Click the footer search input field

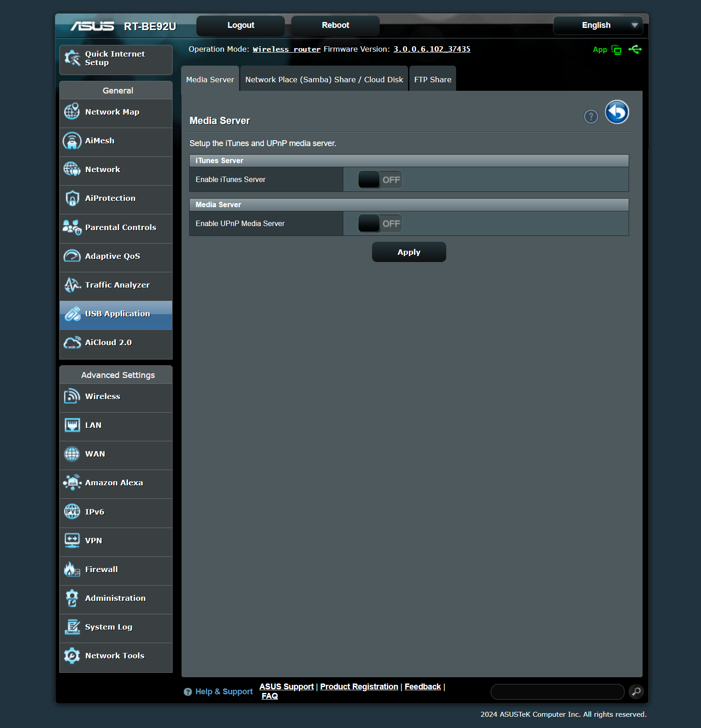pyautogui.click(x=557, y=692)
